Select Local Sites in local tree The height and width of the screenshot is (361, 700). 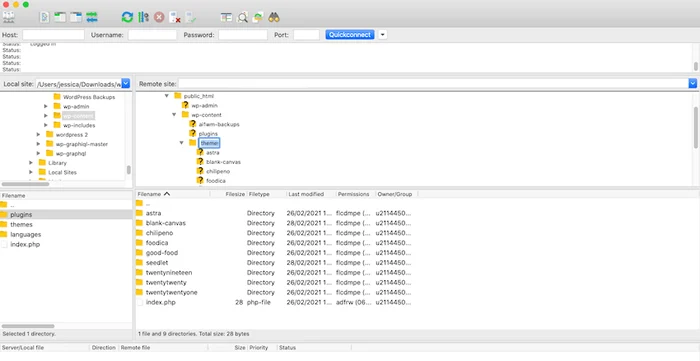tap(62, 172)
